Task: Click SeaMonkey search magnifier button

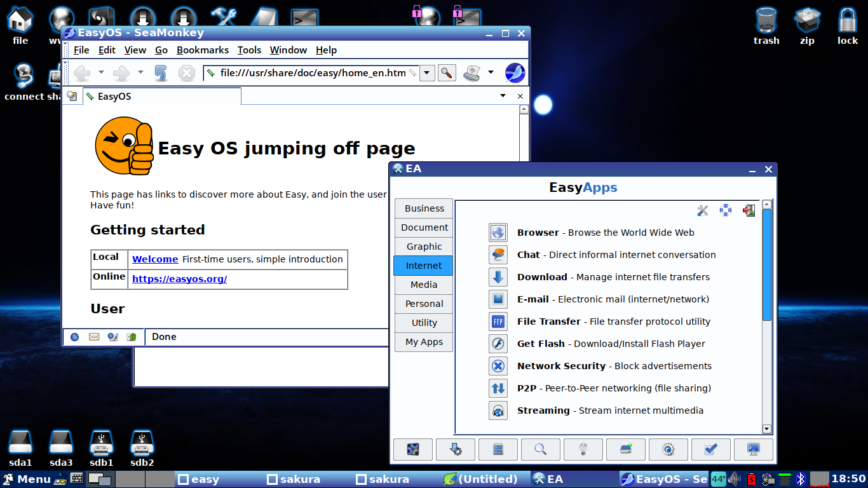Action: [447, 73]
